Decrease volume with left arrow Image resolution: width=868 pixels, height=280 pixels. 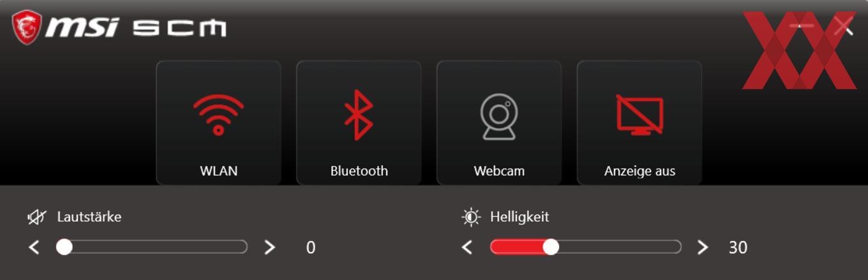34,247
